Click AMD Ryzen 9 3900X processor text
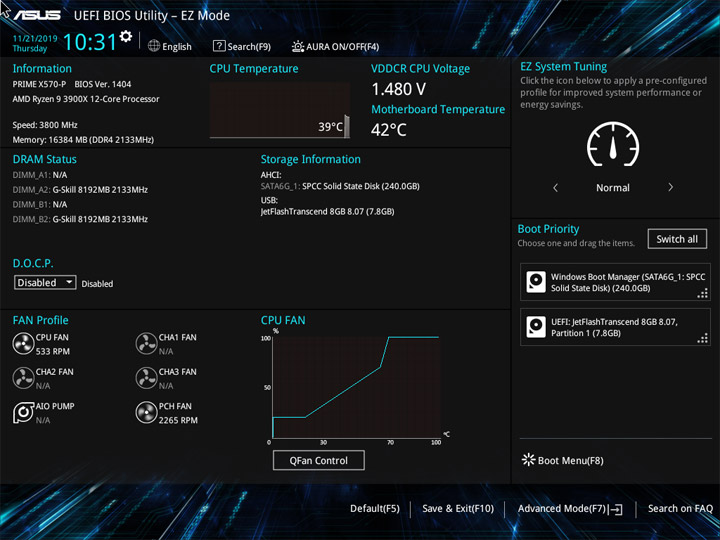The height and width of the screenshot is (540, 720). tap(86, 99)
